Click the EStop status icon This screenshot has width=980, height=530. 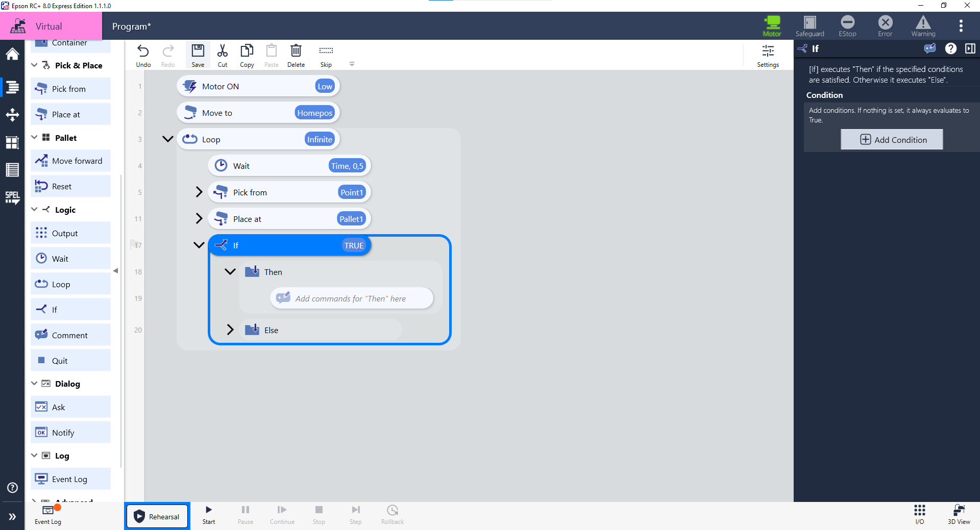[848, 26]
